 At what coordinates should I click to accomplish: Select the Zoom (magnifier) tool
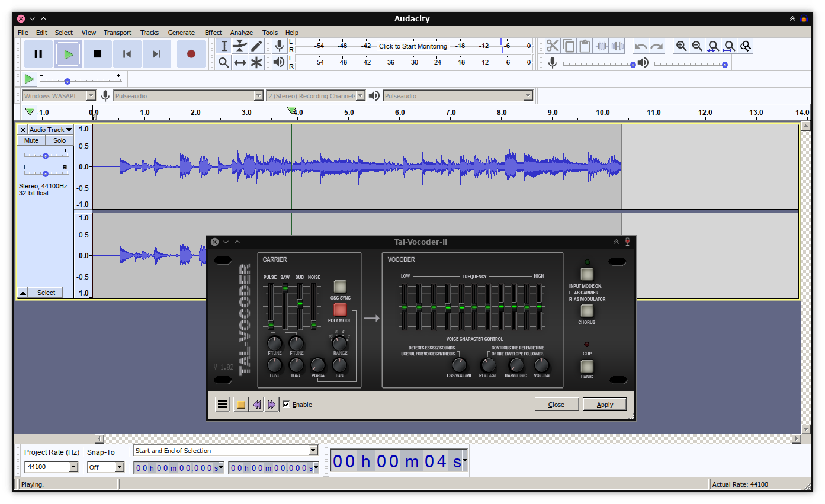[223, 62]
